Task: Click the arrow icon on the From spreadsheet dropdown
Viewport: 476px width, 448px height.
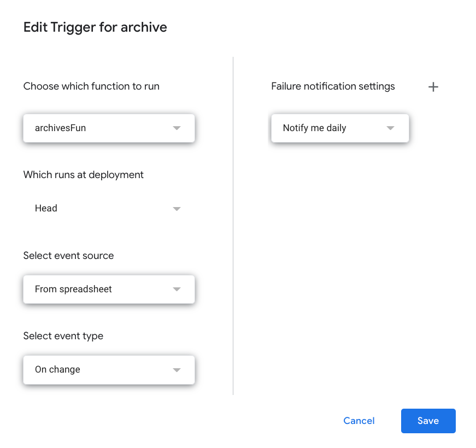Action: point(177,289)
